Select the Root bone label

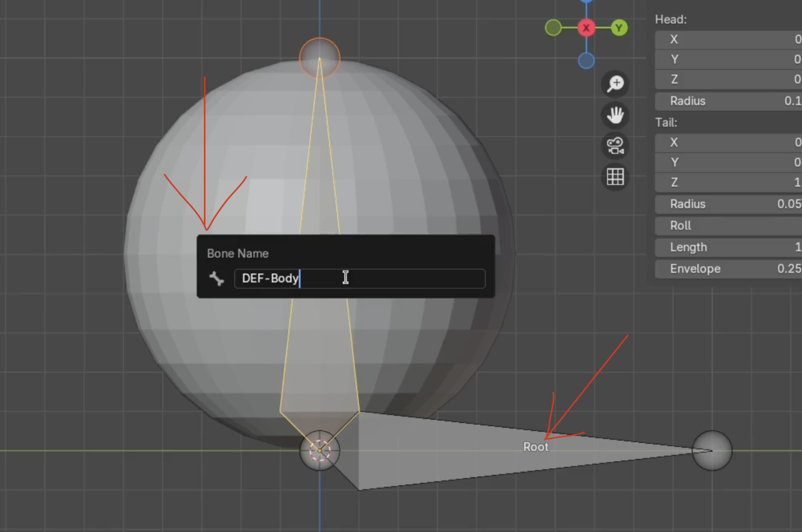[x=536, y=447]
